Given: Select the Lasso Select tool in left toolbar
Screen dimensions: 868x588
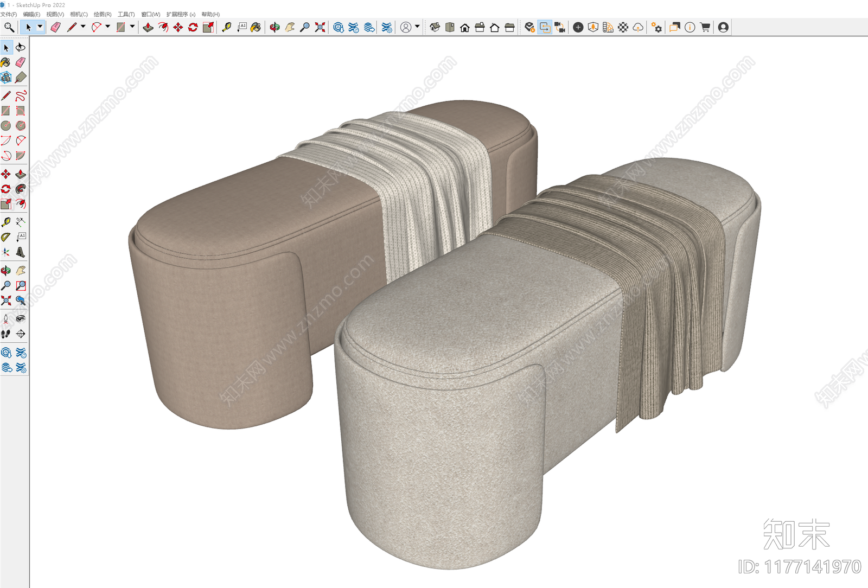Looking at the screenshot, I should pyautogui.click(x=21, y=47).
